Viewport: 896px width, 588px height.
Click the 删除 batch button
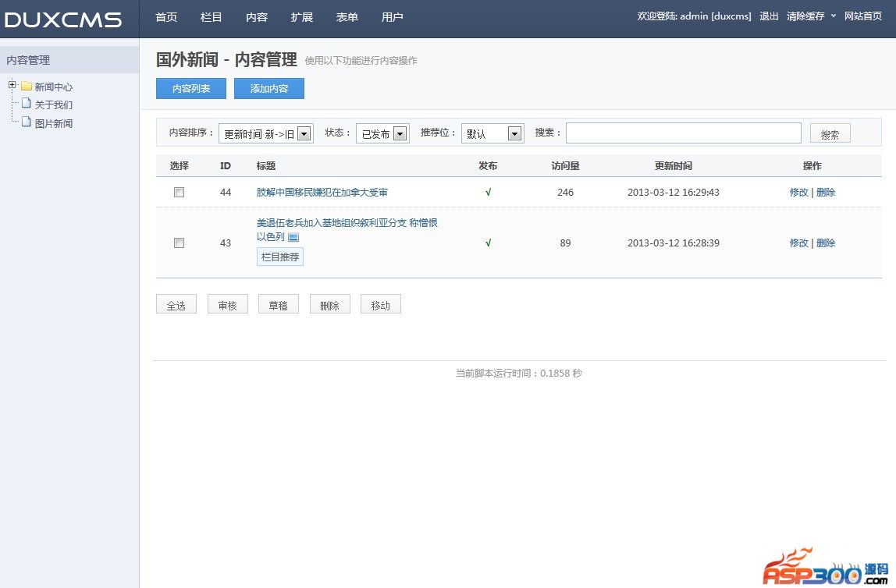[x=329, y=305]
